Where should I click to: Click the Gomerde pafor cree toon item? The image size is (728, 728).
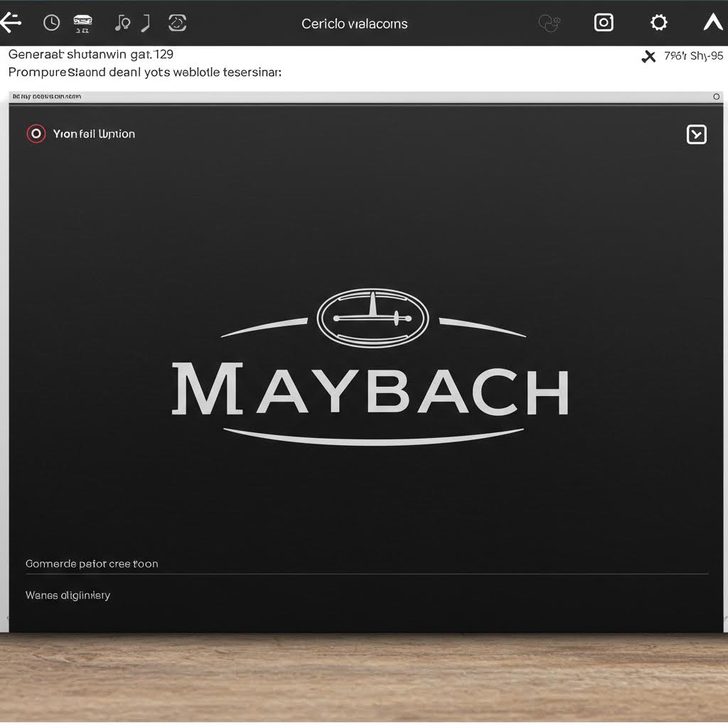tap(92, 564)
